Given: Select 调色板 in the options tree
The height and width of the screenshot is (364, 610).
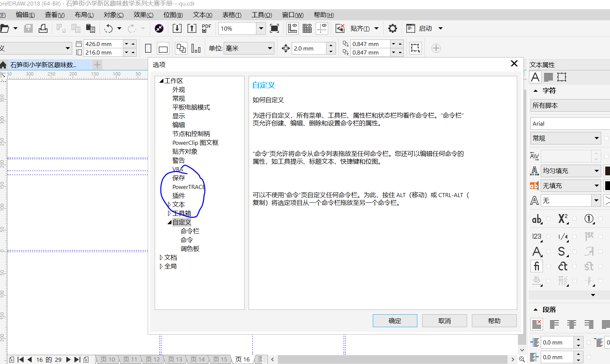Looking at the screenshot, I should pyautogui.click(x=190, y=249).
